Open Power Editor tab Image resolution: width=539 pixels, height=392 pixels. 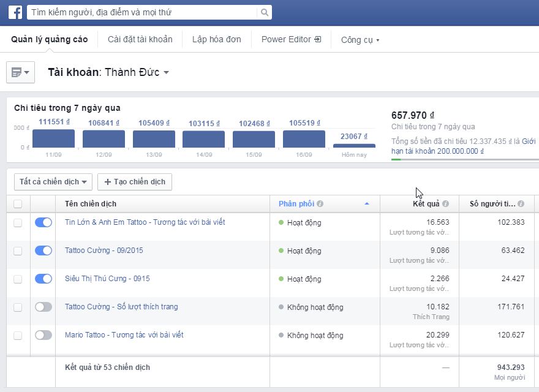tap(291, 40)
